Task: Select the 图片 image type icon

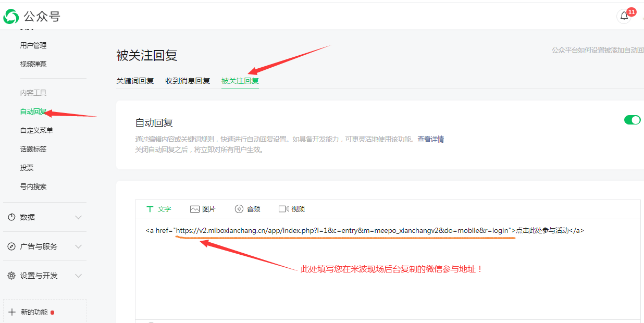Action: (x=195, y=209)
